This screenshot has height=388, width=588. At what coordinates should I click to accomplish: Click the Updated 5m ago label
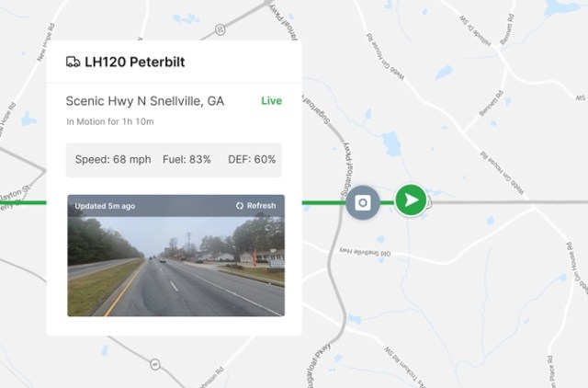pyautogui.click(x=105, y=206)
